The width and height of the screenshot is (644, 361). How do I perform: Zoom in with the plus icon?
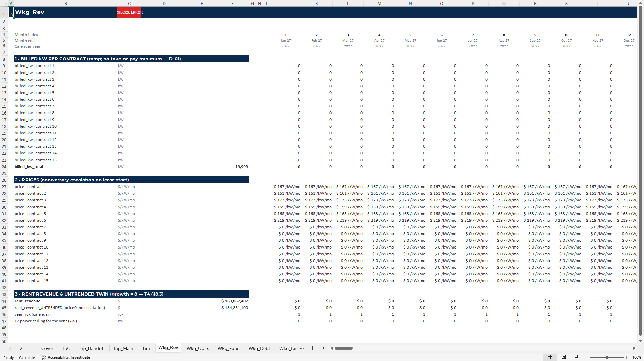pos(627,357)
